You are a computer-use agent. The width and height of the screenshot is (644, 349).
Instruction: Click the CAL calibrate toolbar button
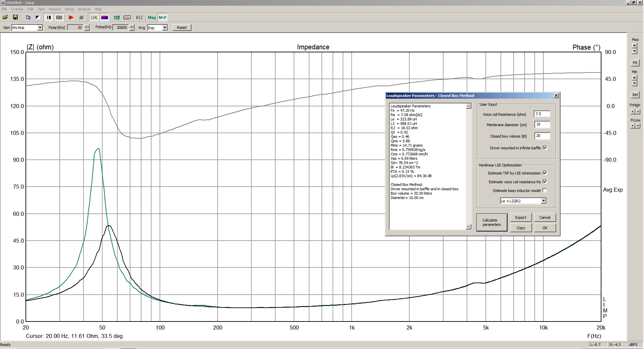click(94, 17)
